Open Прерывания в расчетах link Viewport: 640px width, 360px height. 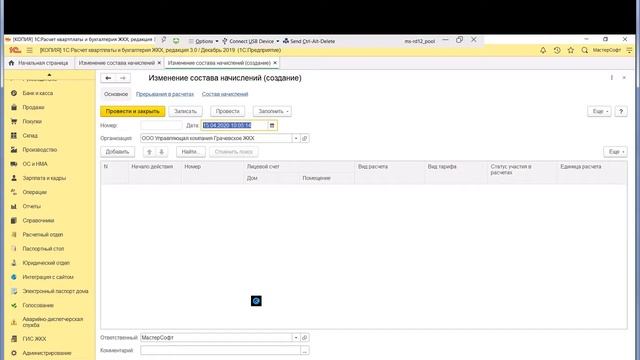165,94
